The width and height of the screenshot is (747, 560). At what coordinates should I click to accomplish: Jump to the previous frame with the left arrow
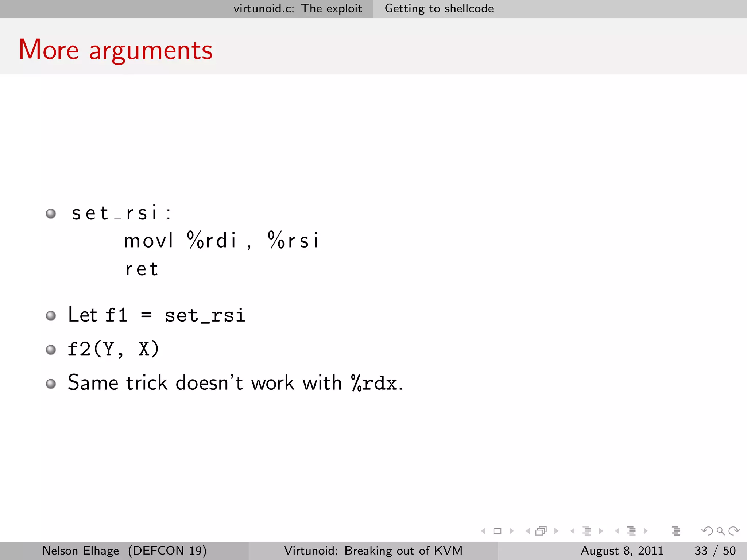coord(527,531)
